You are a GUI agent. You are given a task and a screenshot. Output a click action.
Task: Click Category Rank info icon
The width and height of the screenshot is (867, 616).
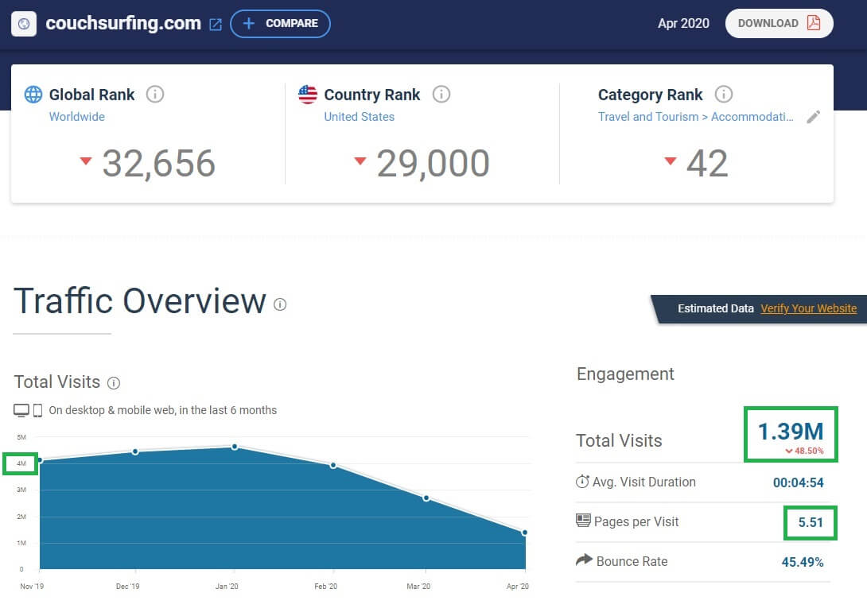[724, 95]
